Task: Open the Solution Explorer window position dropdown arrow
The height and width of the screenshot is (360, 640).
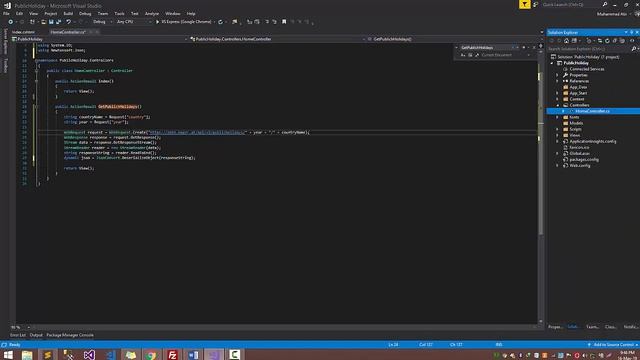Action: (626, 32)
